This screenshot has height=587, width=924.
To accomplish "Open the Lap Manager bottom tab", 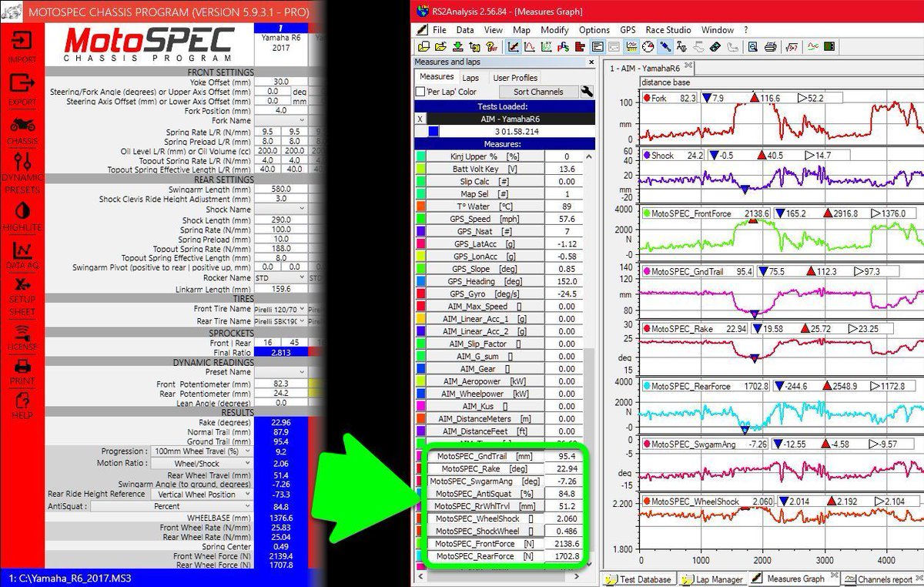I will pyautogui.click(x=713, y=579).
